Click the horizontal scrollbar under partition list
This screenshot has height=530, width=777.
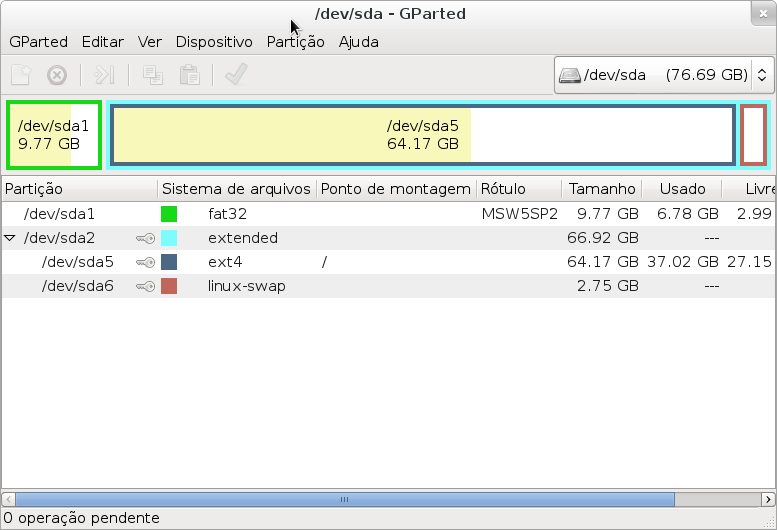(343, 499)
